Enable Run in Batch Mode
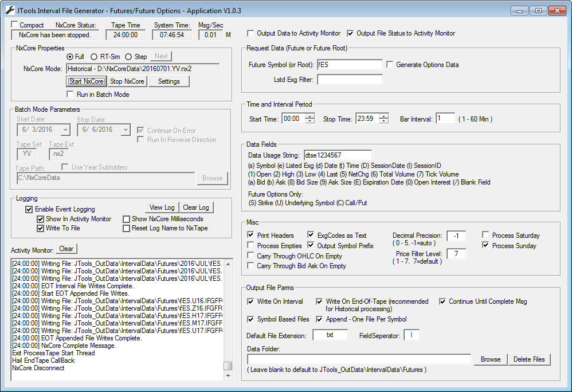Viewport: 572px width, 392px height. 70,95
